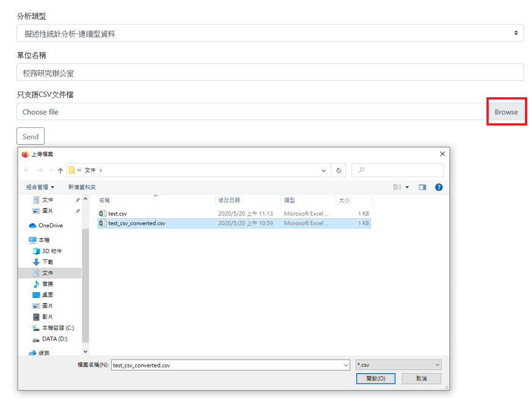The height and width of the screenshot is (409, 532).
Task: Toggle the preview pane icon
Action: pos(423,187)
